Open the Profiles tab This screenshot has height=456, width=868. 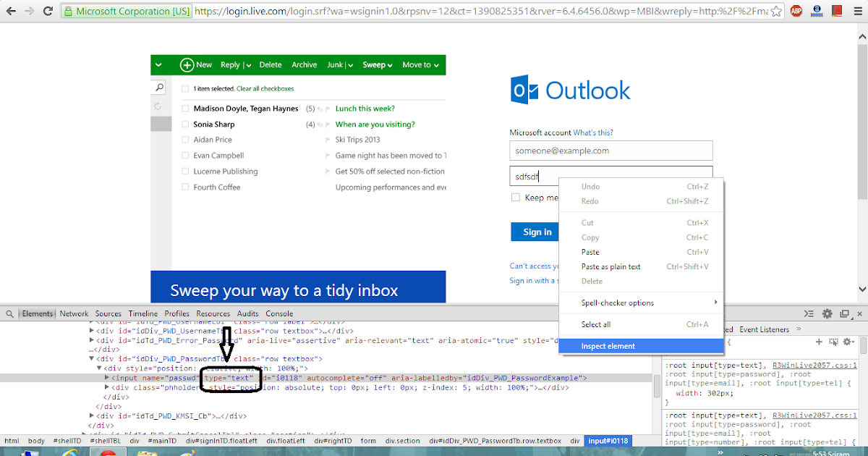177,314
